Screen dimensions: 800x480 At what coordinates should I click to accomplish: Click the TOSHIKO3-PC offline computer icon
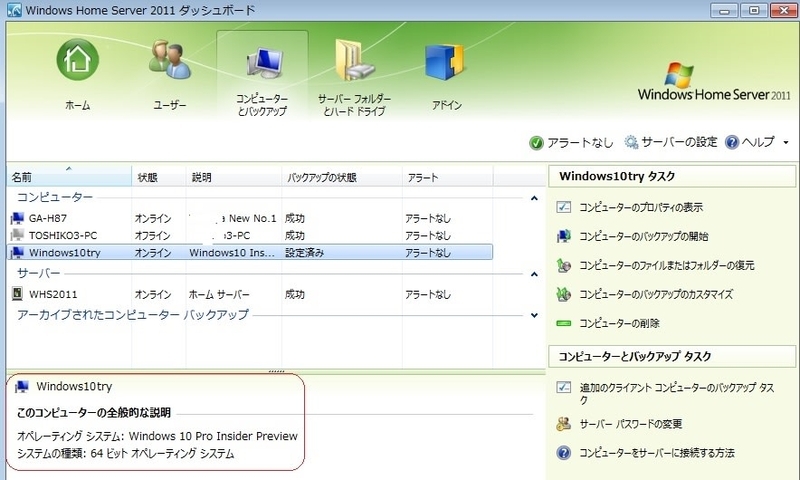(x=18, y=235)
